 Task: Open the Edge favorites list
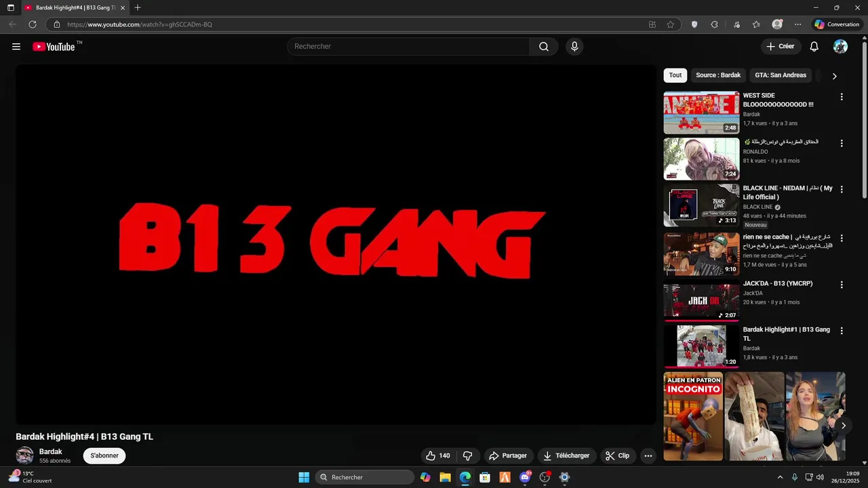[756, 24]
